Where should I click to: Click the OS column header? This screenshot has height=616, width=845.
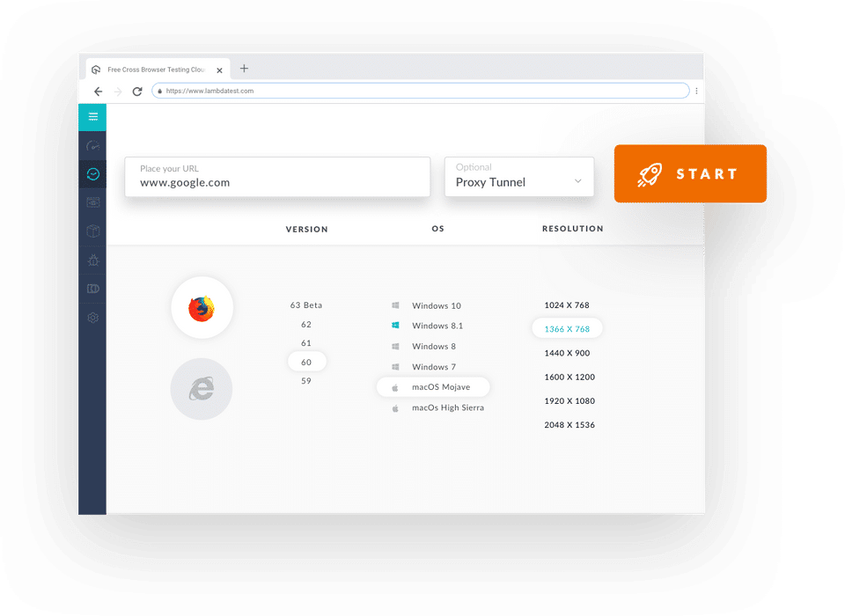[437, 229]
